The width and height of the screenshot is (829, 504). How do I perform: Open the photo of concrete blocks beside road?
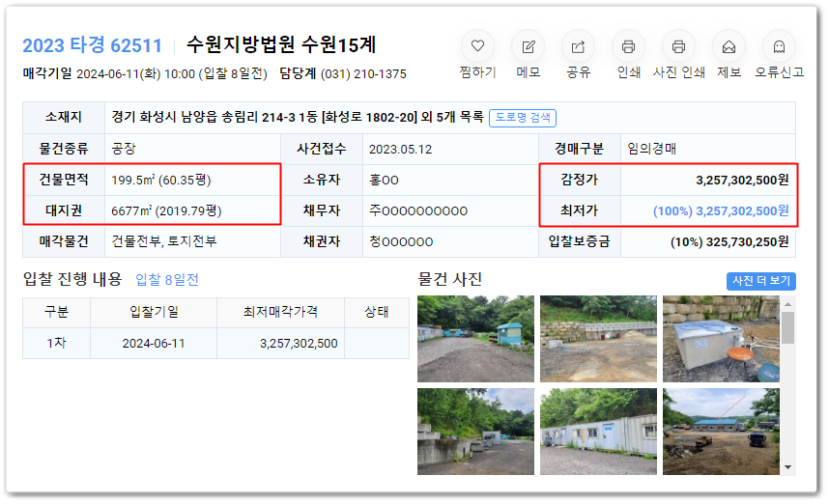[475, 431]
